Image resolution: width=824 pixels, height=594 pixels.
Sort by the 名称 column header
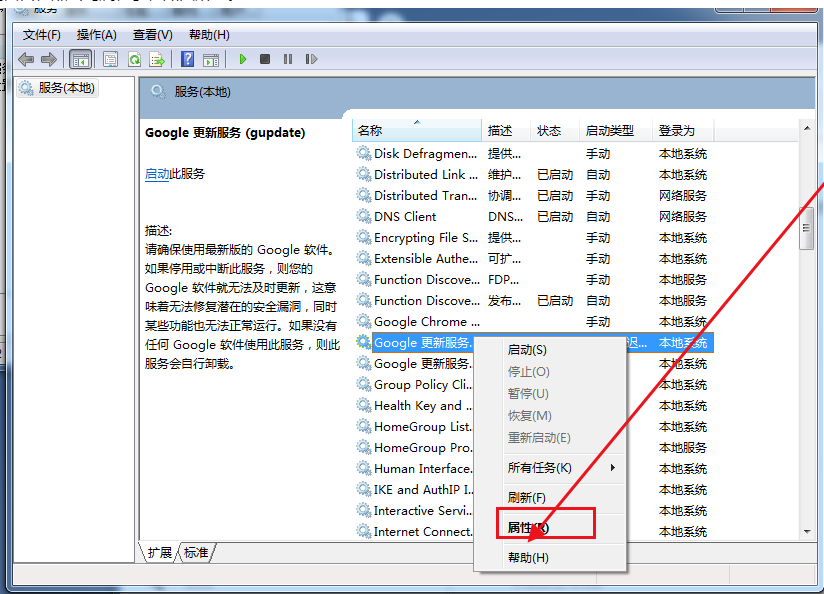pyautogui.click(x=417, y=131)
